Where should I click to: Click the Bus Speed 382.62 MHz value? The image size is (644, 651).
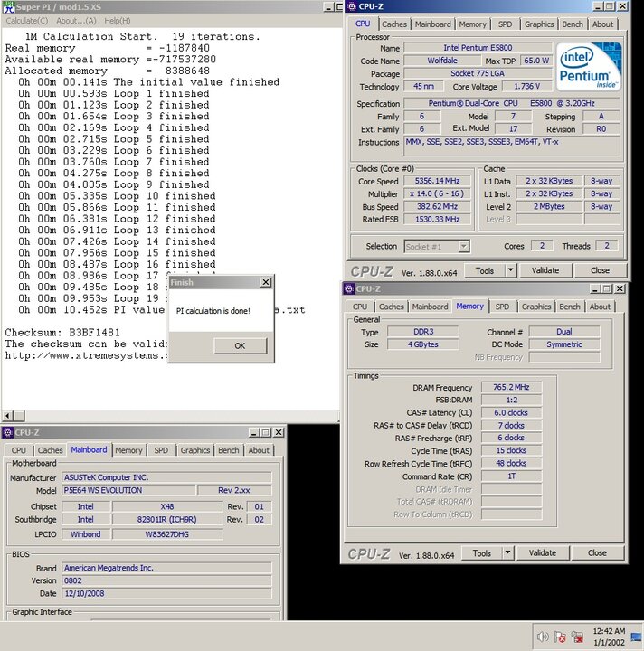437,206
